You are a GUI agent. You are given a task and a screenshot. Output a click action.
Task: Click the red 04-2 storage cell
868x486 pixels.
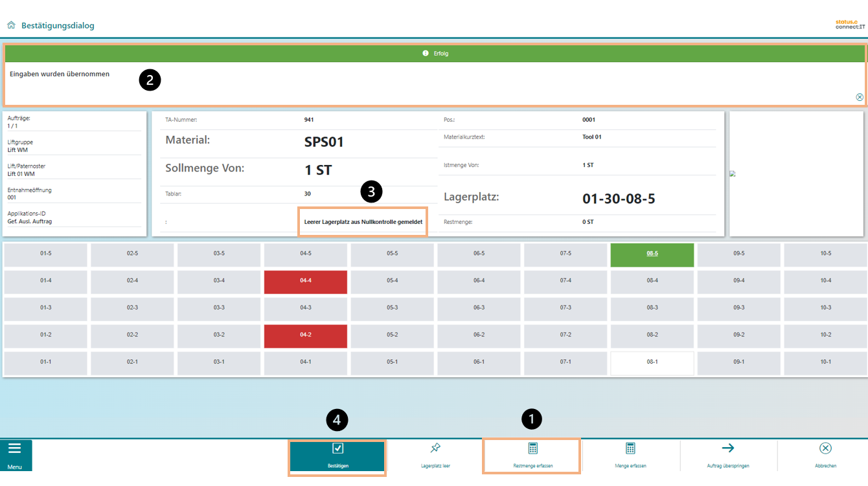(306, 335)
